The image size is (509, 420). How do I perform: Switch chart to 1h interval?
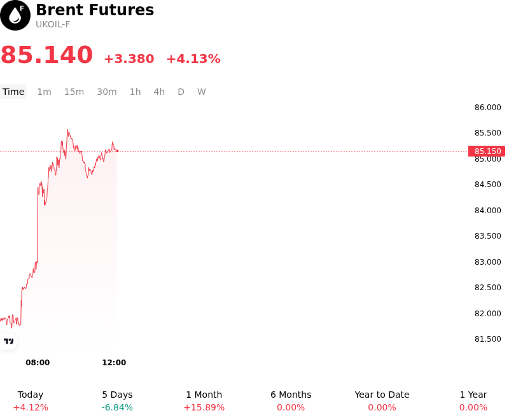[136, 92]
